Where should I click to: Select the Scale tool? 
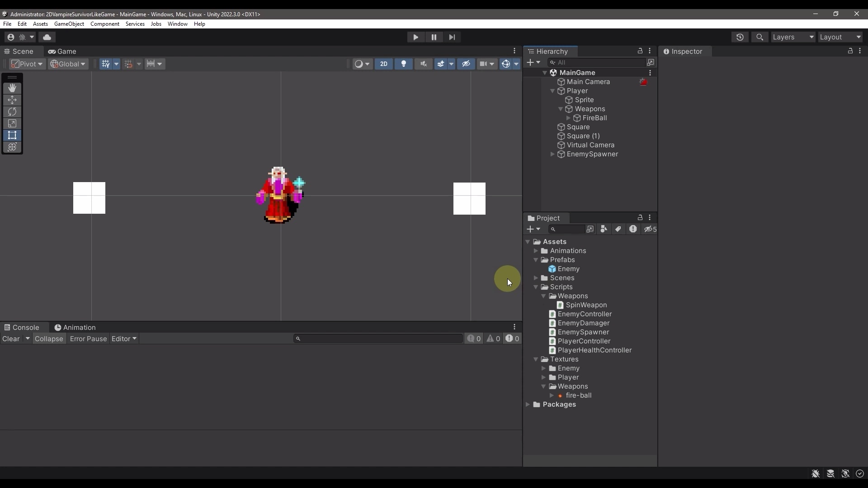pyautogui.click(x=12, y=123)
